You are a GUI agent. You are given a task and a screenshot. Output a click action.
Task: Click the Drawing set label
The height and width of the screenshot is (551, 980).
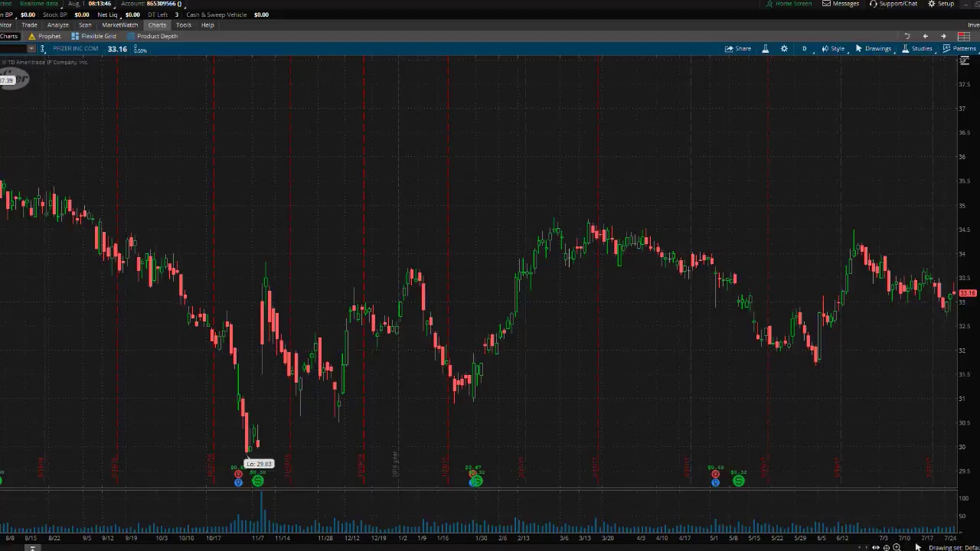pyautogui.click(x=954, y=547)
